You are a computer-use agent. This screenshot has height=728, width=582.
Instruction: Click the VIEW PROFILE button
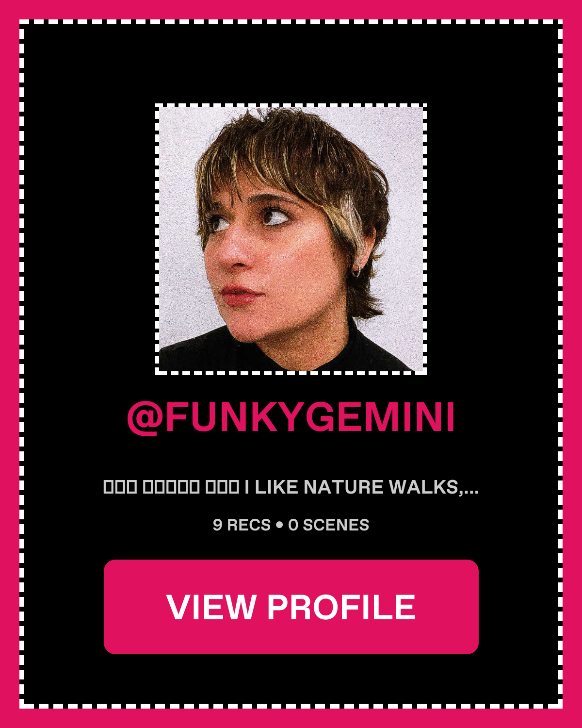point(291,607)
